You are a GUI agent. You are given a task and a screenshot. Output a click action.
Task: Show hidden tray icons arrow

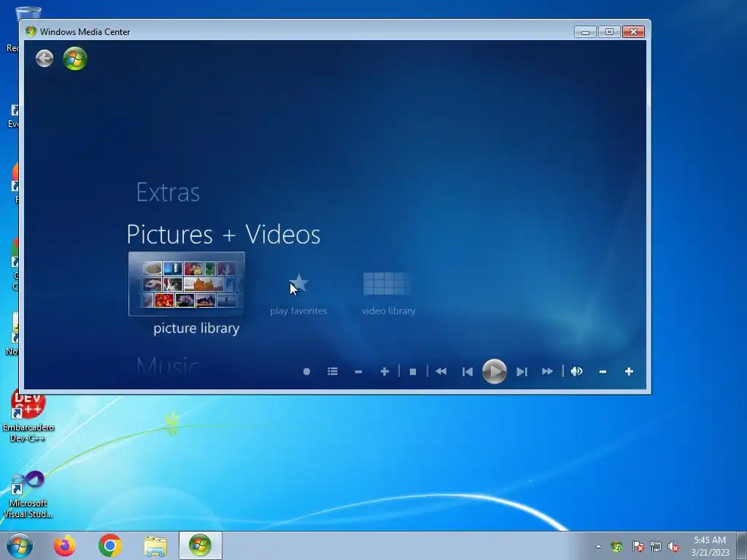[598, 547]
